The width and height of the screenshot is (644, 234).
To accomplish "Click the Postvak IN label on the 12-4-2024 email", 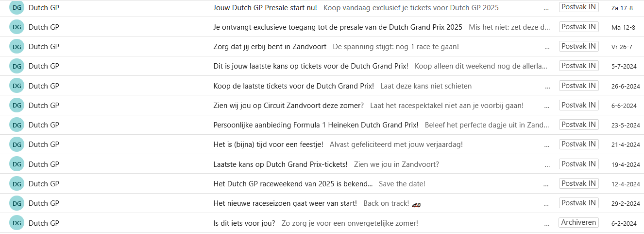I will pyautogui.click(x=578, y=183).
